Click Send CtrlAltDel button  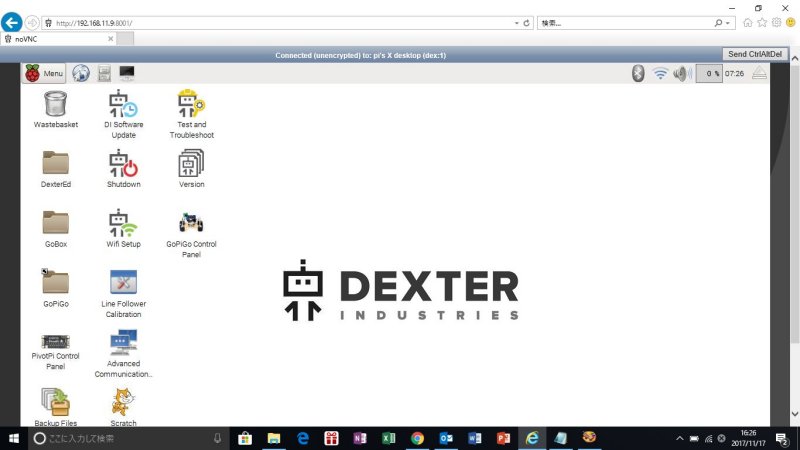pyautogui.click(x=755, y=54)
